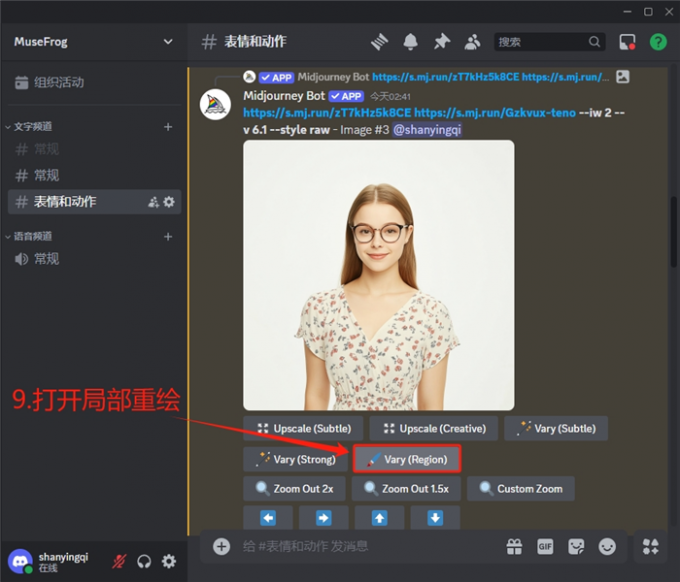Click Zoom Out 2x button
Screen dimensions: 680x582
pyautogui.click(x=294, y=489)
